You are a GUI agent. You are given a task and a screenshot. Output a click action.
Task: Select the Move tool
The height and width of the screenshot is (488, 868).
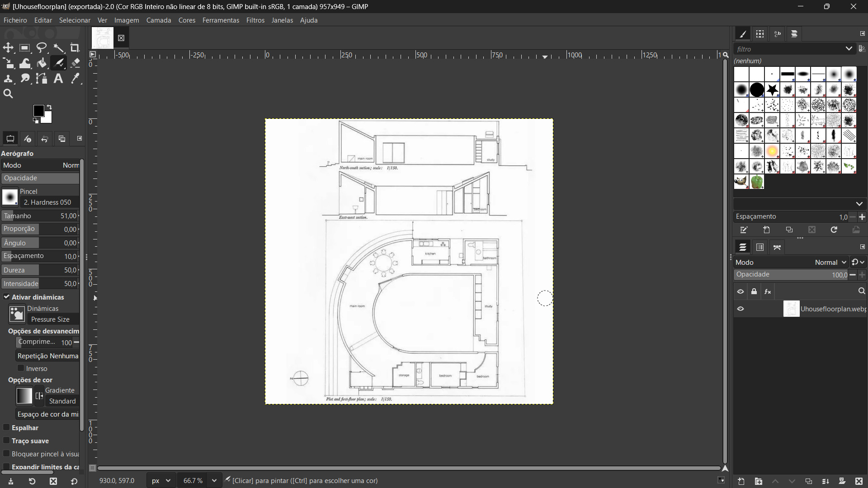(8, 48)
